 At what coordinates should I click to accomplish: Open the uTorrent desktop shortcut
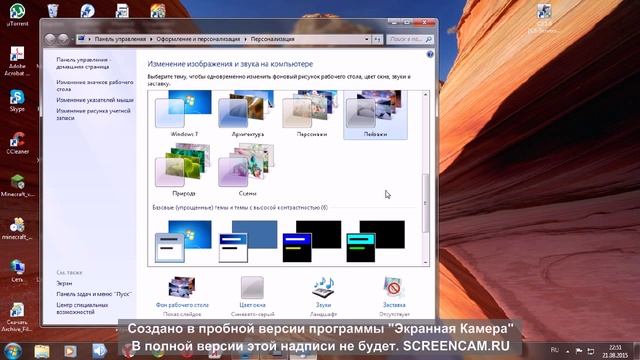click(x=18, y=15)
